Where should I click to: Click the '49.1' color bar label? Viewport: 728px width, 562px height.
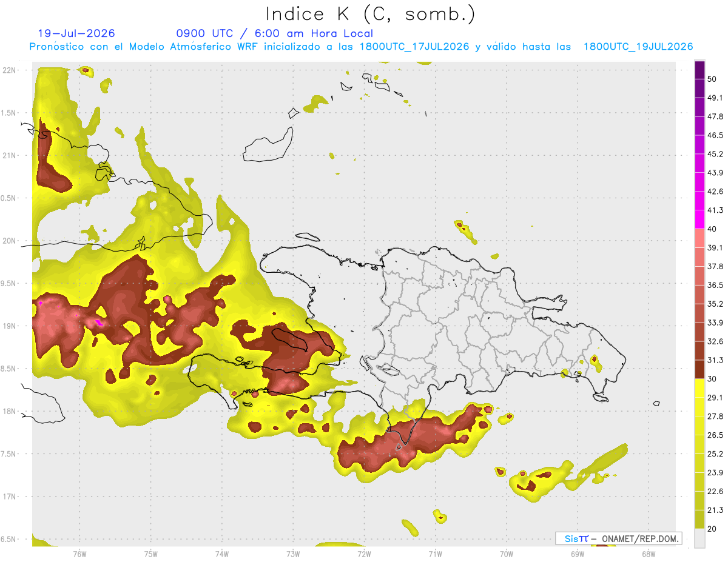[715, 98]
